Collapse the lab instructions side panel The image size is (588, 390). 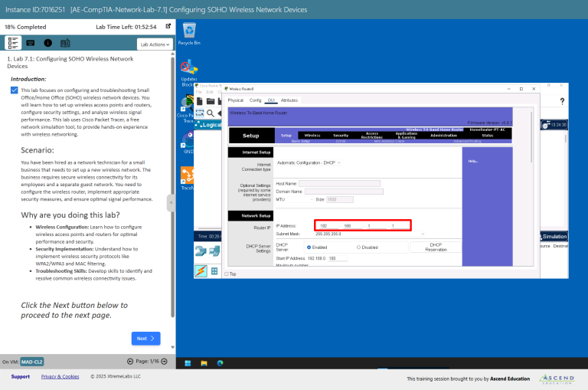click(171, 203)
